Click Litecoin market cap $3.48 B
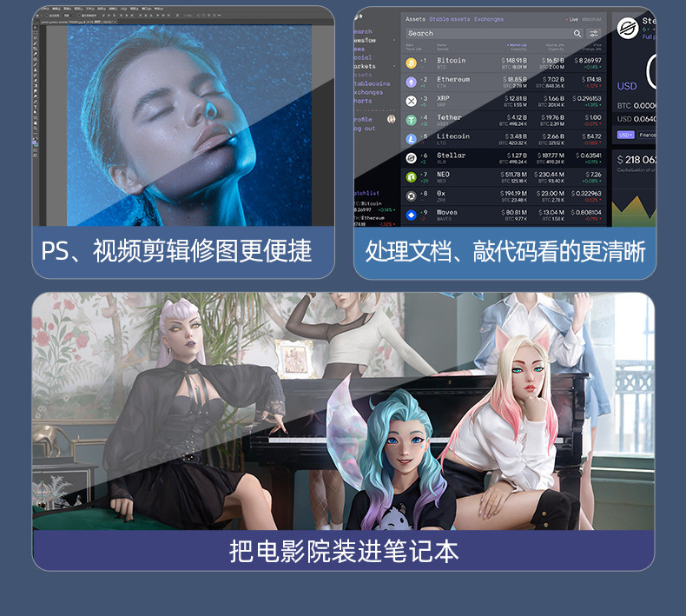Image resolution: width=686 pixels, height=616 pixels. [516, 136]
